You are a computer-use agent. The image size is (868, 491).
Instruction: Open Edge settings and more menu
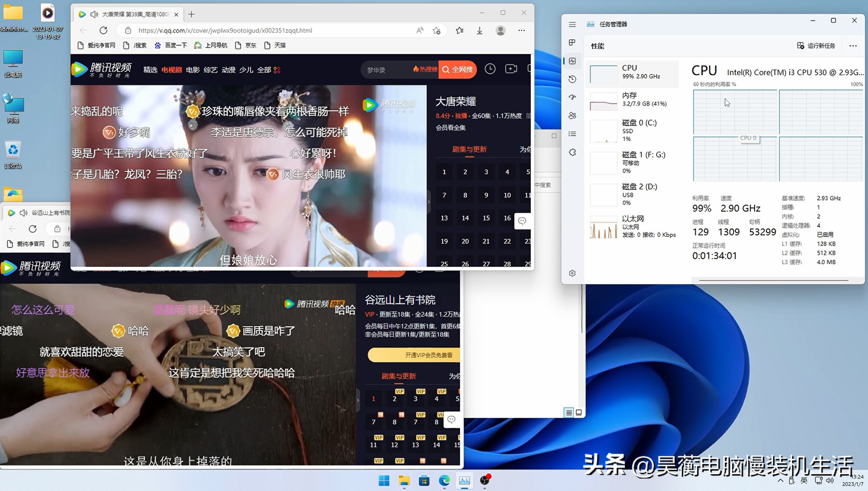point(521,30)
